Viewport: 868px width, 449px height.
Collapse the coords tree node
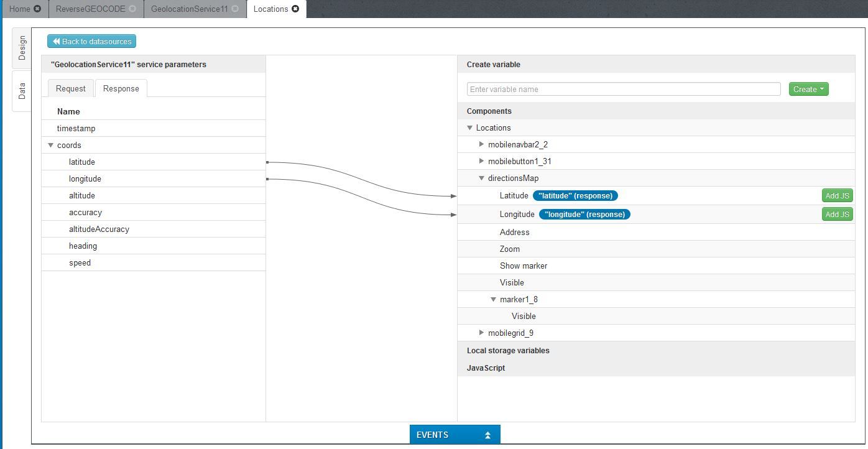pyautogui.click(x=50, y=146)
